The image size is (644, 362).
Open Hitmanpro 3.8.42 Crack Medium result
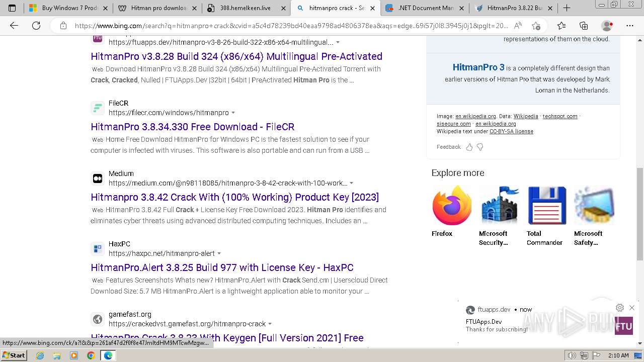[235, 197]
